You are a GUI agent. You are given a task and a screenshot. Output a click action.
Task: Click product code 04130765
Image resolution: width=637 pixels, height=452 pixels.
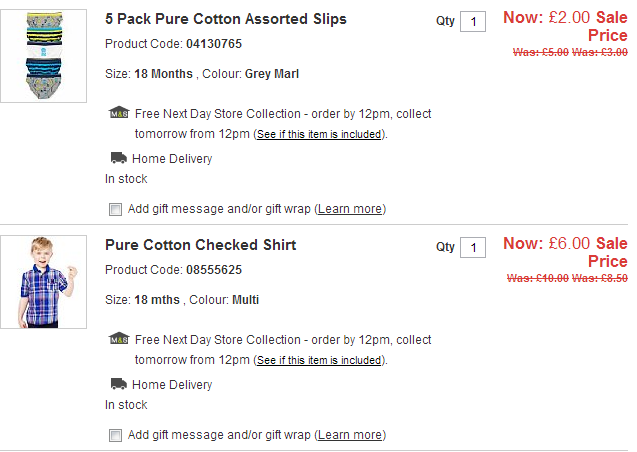(x=213, y=44)
